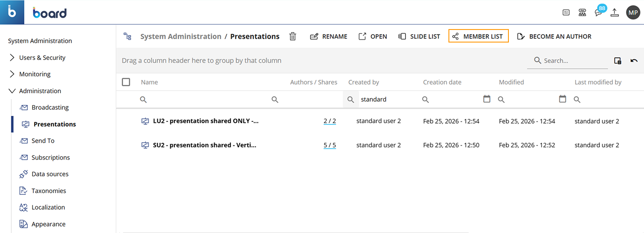
Task: Sort by Last modified by column header
Action: click(598, 82)
